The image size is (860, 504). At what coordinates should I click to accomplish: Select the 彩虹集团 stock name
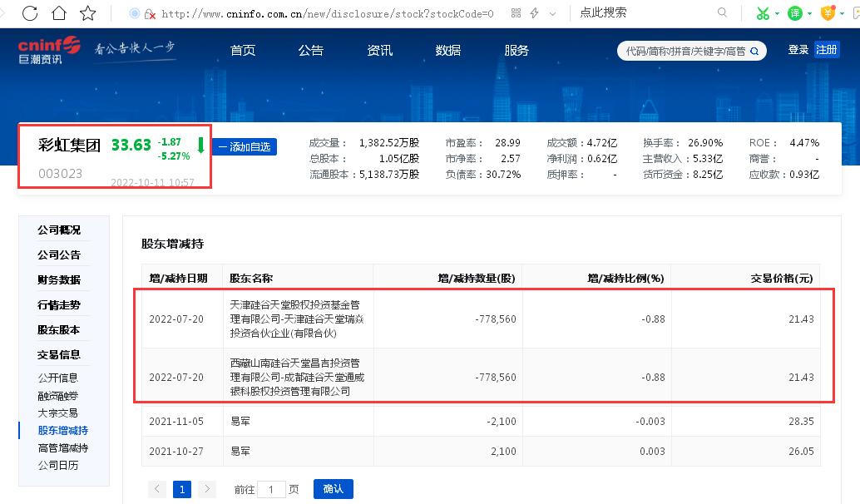pos(70,145)
